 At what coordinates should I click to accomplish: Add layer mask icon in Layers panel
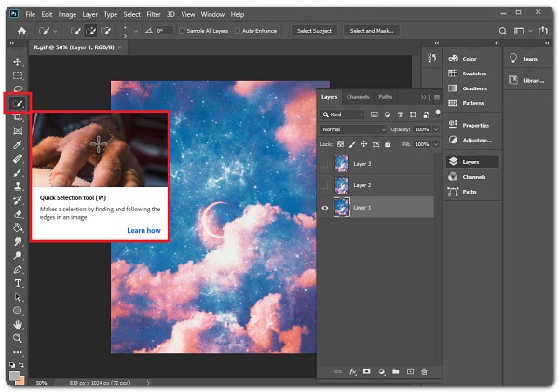click(x=366, y=372)
